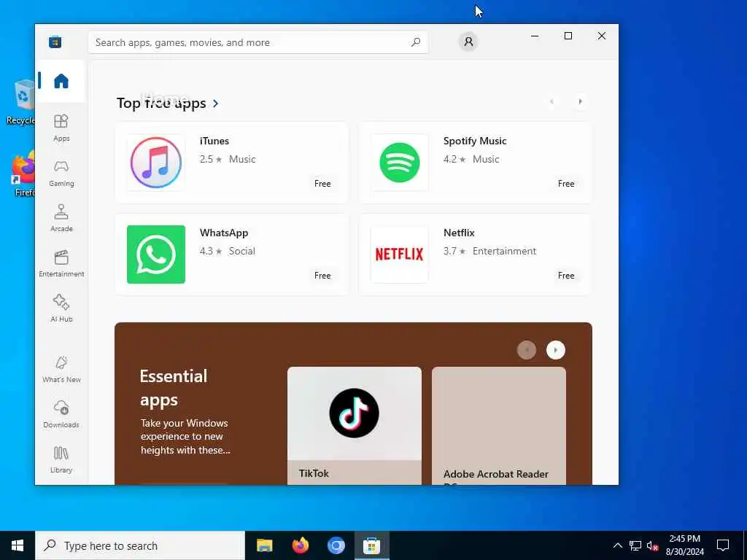Image resolution: width=747 pixels, height=560 pixels.
Task: Click Free button on Netflix card
Action: tap(566, 276)
